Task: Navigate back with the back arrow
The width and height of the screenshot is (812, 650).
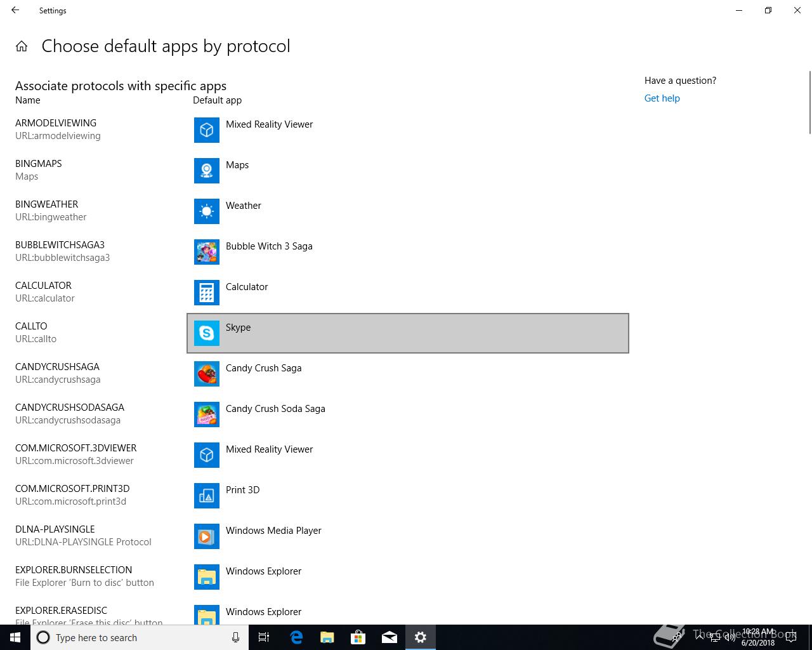Action: (x=15, y=10)
